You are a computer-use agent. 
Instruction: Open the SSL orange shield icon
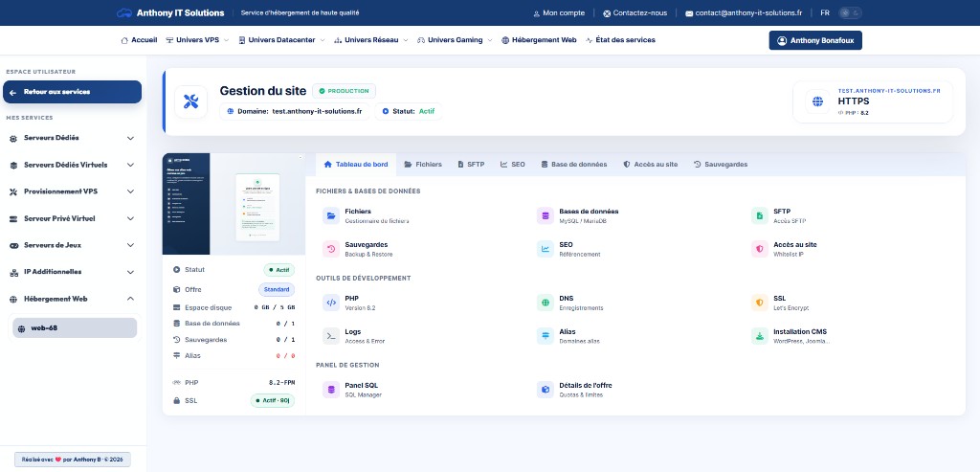coord(759,303)
